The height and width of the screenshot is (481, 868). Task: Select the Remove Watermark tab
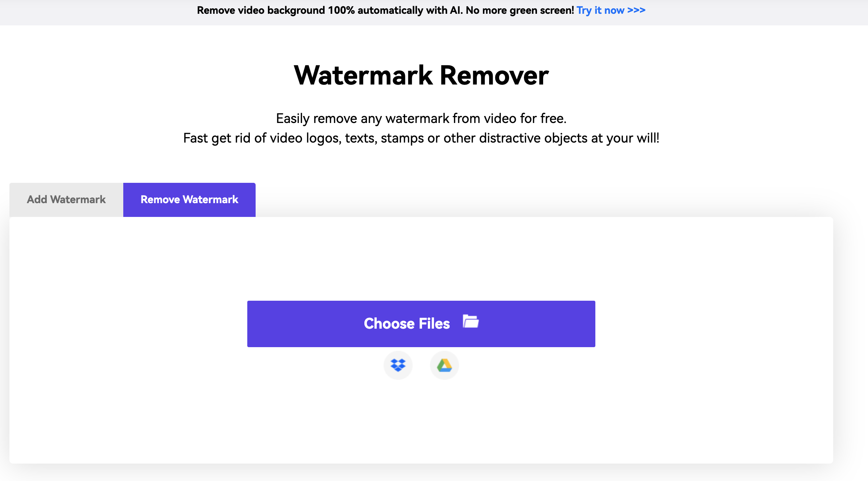pyautogui.click(x=189, y=200)
